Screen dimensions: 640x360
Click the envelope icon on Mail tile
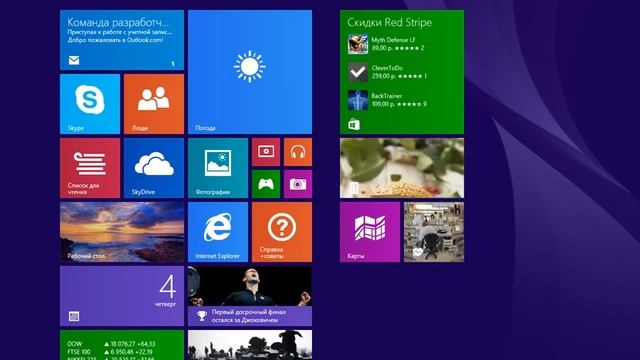pyautogui.click(x=74, y=60)
